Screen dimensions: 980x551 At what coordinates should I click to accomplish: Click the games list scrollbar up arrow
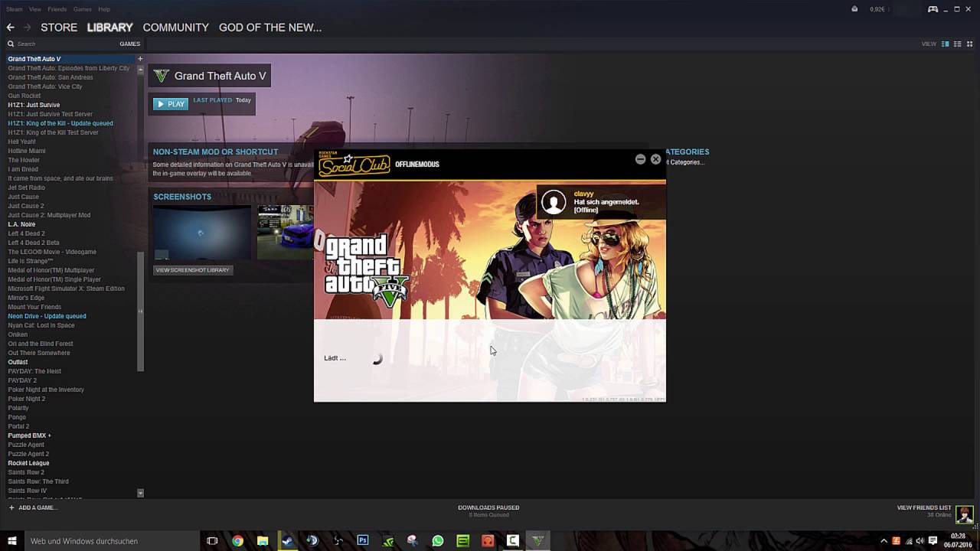[x=140, y=70]
